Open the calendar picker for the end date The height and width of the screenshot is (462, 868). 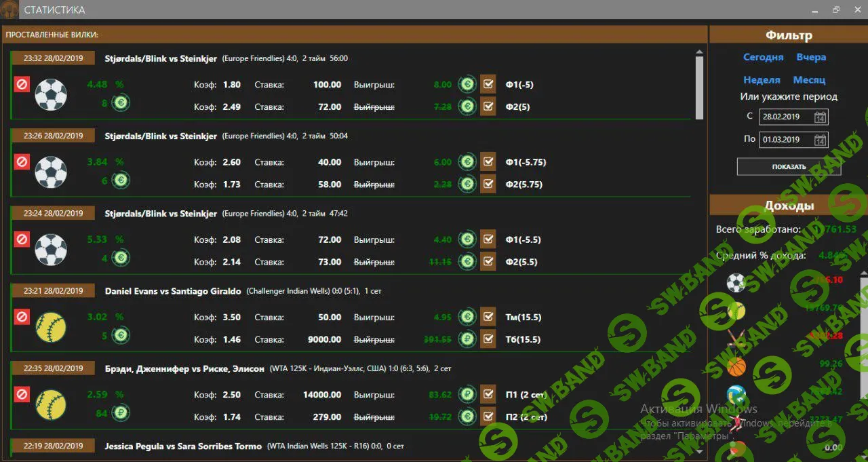[820, 140]
